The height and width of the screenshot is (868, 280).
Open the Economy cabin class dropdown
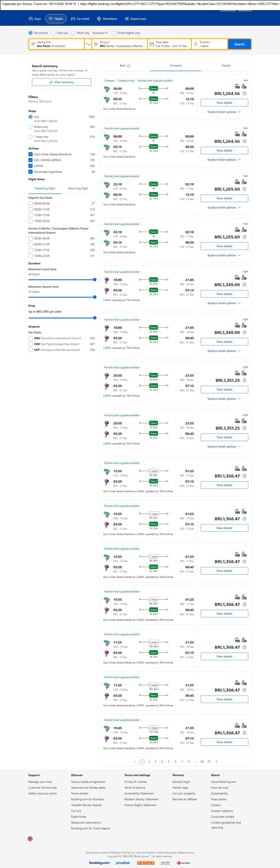point(100,33)
